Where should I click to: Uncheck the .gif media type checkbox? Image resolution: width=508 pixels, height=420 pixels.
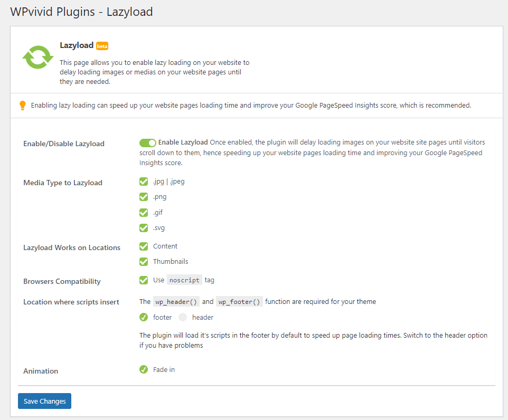click(144, 213)
